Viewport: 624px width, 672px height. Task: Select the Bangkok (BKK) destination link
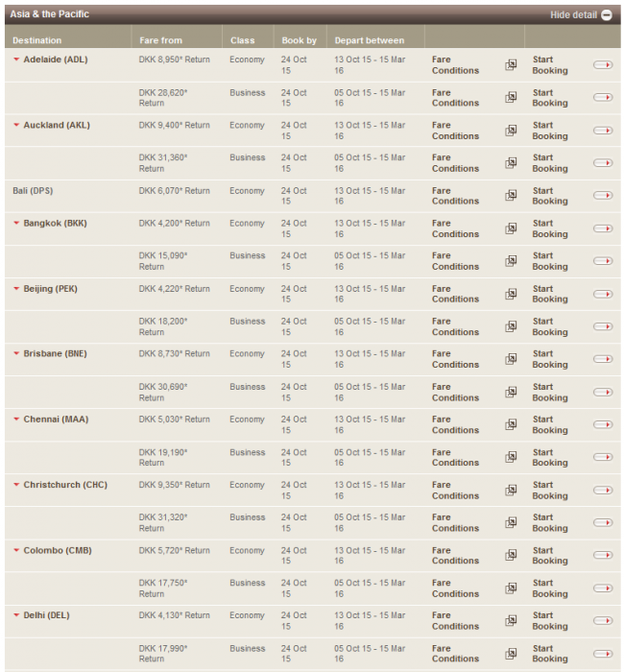(x=55, y=224)
